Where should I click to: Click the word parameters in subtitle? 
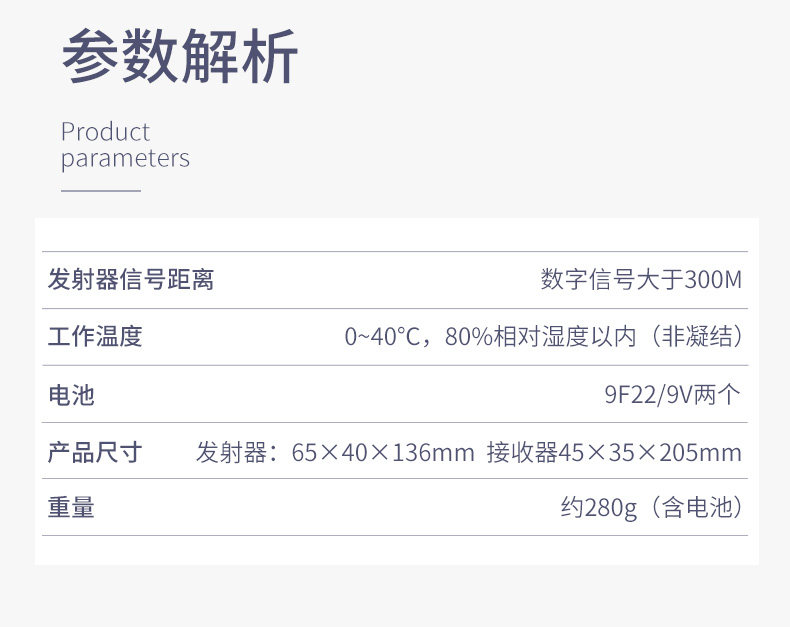(x=125, y=159)
